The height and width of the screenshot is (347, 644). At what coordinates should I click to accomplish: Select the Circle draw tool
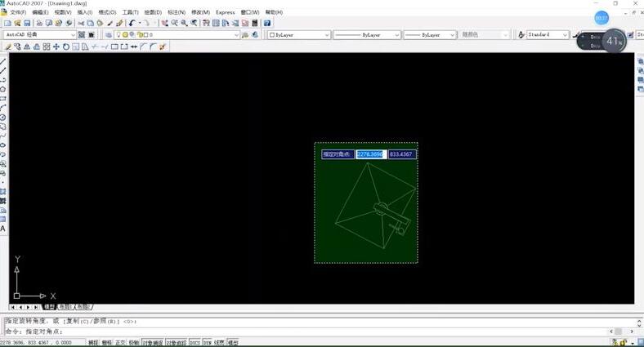coord(3,118)
